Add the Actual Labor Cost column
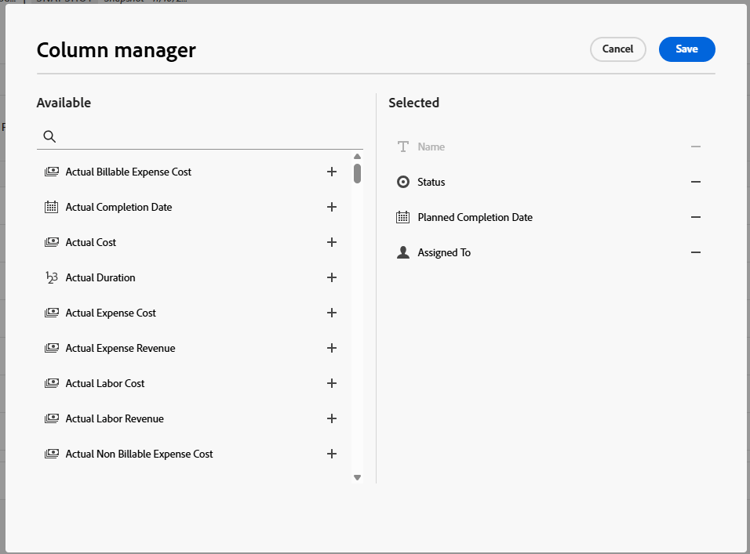Screen dimensions: 750x554 [332, 383]
